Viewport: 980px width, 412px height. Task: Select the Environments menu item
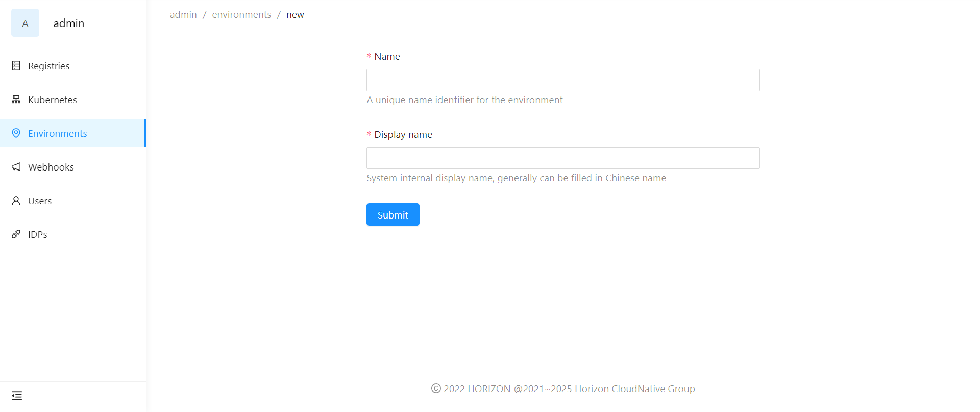click(73, 133)
